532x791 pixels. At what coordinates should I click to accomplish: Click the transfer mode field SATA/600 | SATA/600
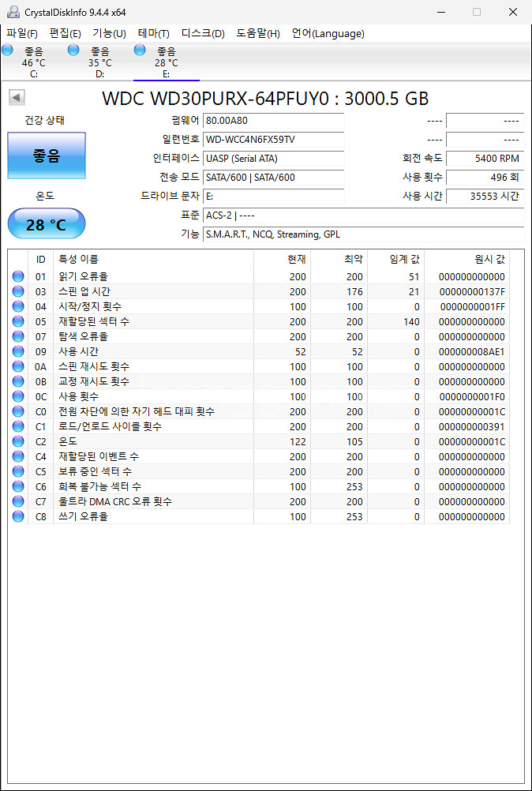coord(274,178)
